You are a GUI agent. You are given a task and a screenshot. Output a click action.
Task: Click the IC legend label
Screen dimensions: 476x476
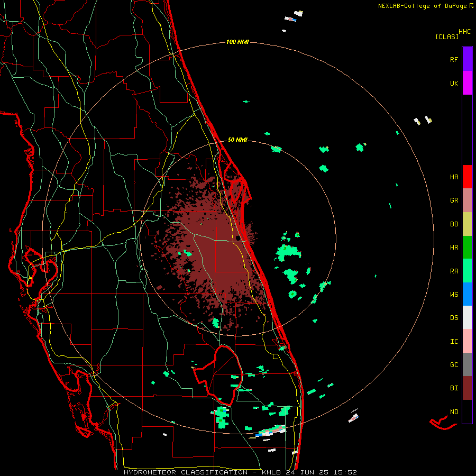[454, 342]
